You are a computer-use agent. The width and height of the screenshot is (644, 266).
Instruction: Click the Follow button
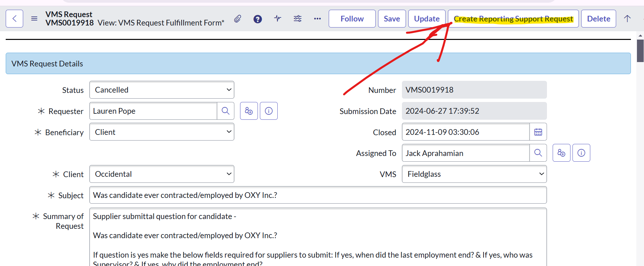[x=352, y=18]
